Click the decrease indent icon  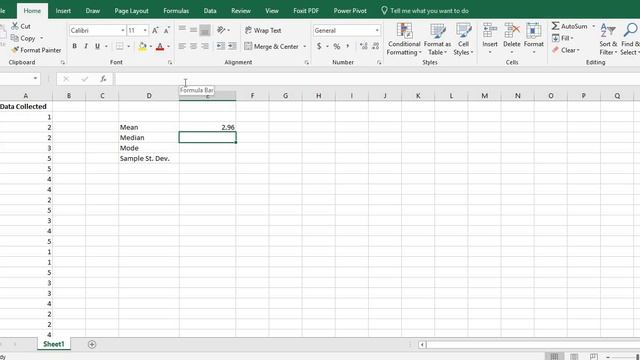point(220,47)
